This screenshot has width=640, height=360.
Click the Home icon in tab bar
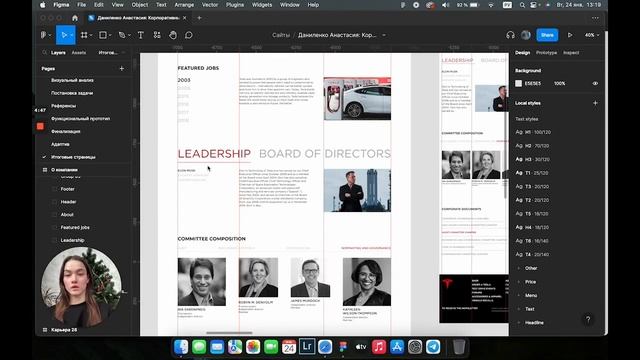(x=75, y=18)
